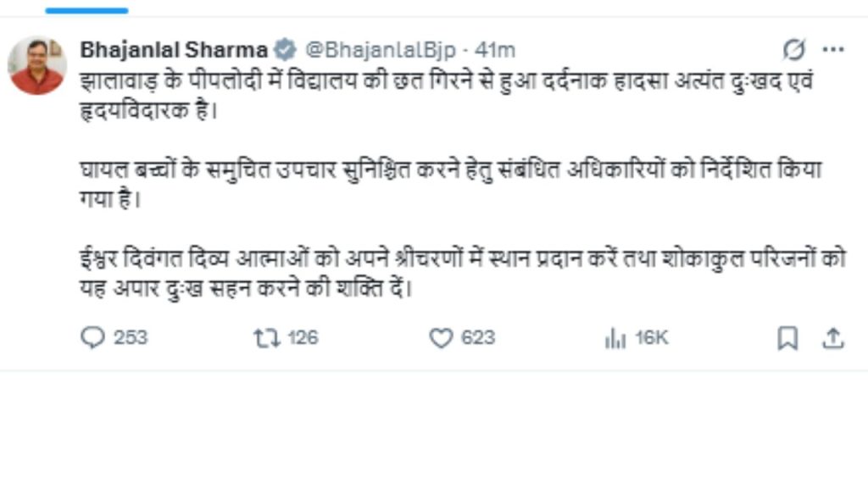Click the 16K views count
The image size is (868, 488).
coord(652,338)
